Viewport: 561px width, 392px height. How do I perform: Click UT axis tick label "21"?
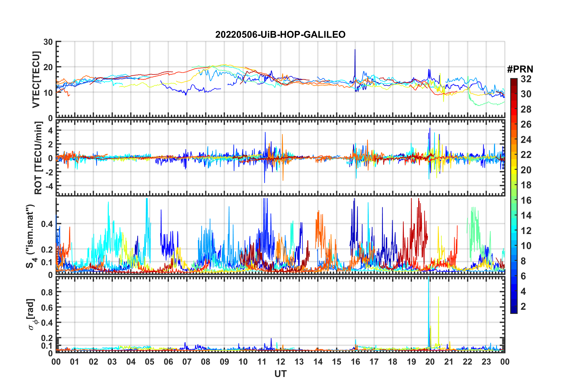click(449, 362)
